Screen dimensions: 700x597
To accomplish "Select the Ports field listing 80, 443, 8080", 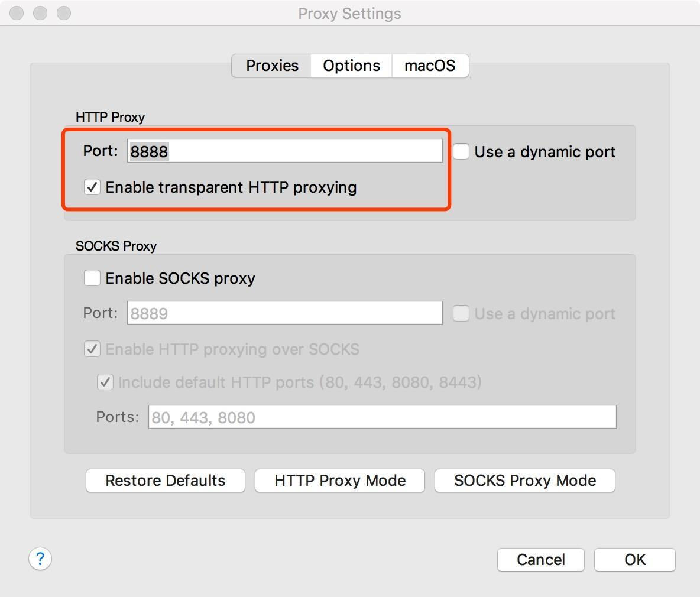I will pyautogui.click(x=383, y=416).
